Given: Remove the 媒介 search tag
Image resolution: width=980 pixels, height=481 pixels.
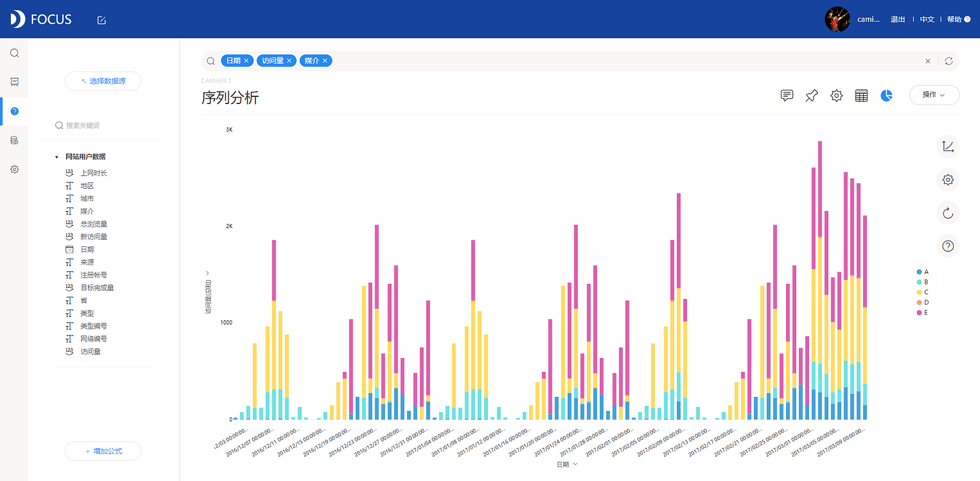Looking at the screenshot, I should (x=325, y=61).
